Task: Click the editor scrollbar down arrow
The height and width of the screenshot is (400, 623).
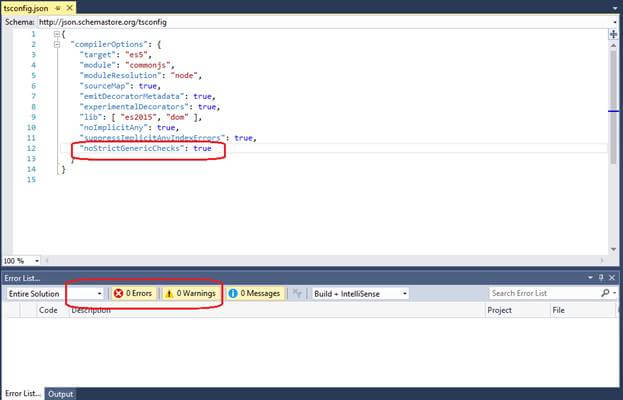Action: pyautogui.click(x=613, y=249)
